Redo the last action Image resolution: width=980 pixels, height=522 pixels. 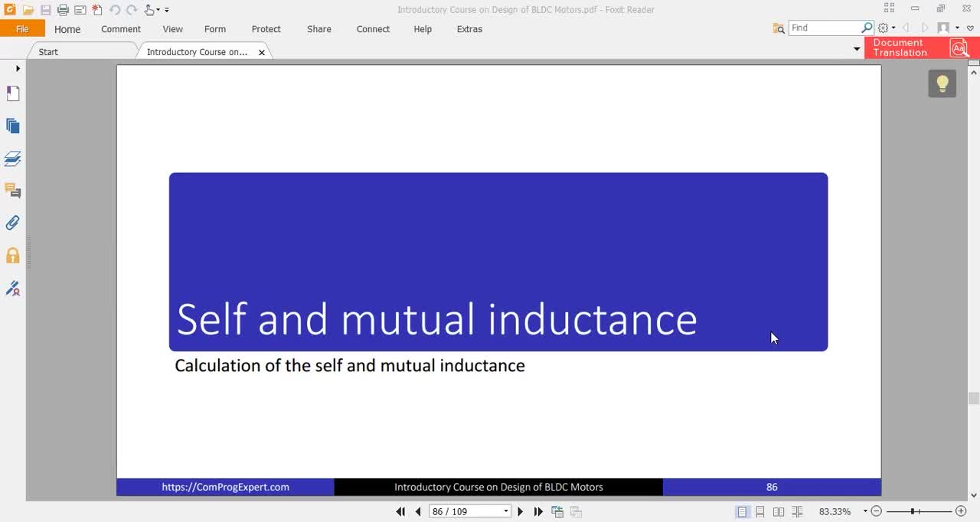point(132,10)
